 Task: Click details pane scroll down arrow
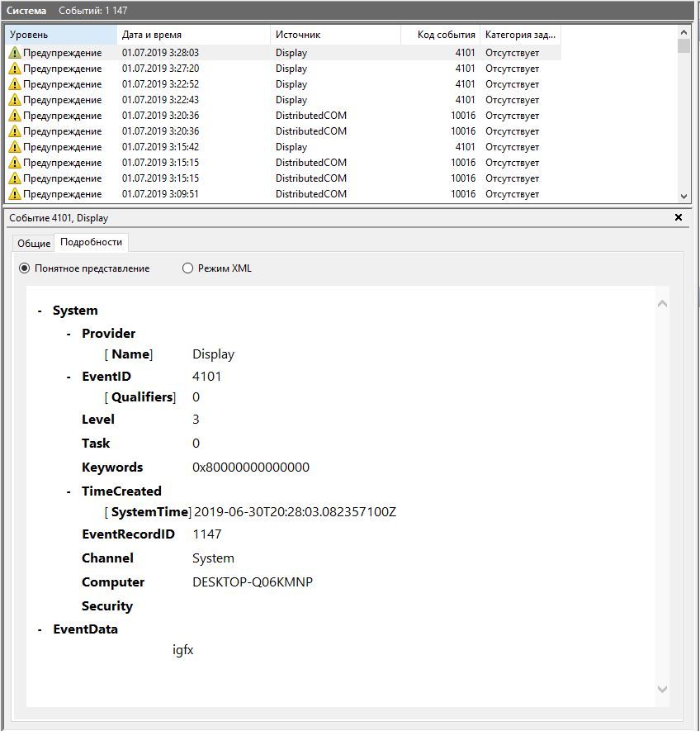662,689
